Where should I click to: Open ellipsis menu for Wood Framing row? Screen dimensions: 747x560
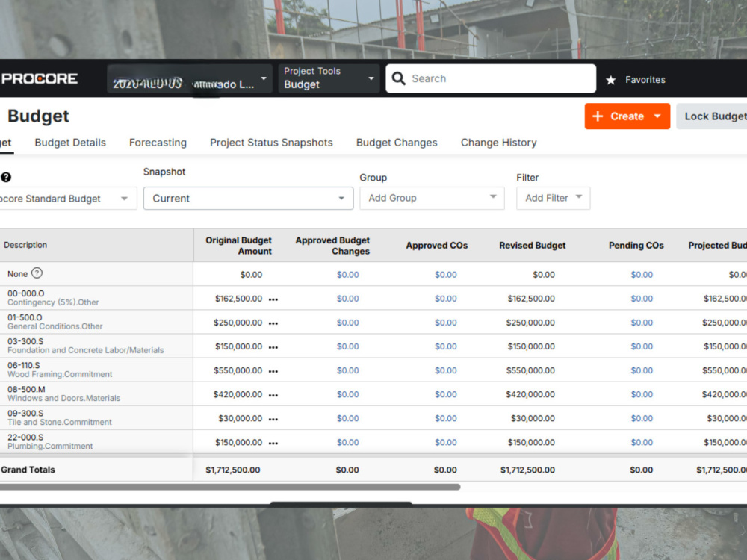pos(273,371)
